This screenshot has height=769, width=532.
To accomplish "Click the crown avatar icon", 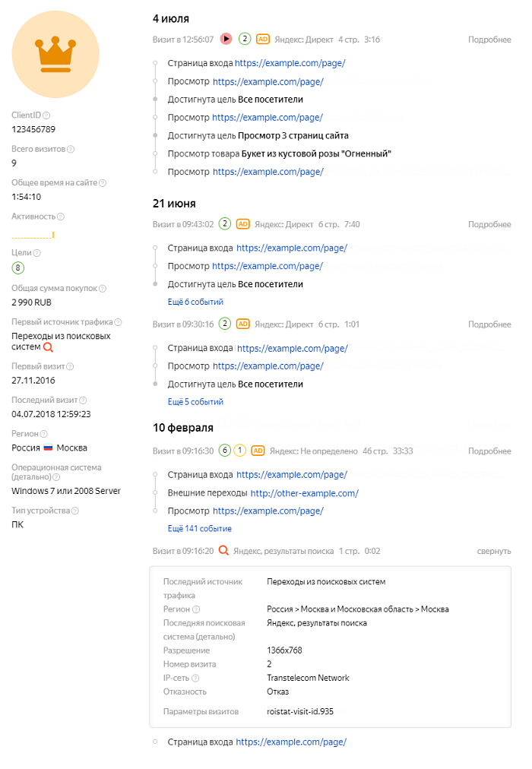I will pyautogui.click(x=55, y=54).
